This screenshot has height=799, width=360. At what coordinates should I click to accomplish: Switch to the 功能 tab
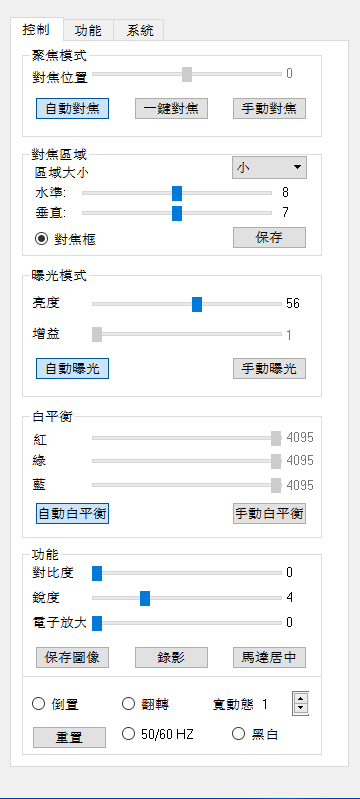tap(88, 31)
